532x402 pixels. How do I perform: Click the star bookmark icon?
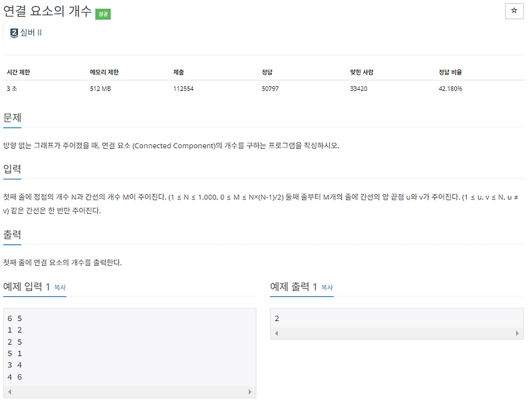[x=514, y=11]
